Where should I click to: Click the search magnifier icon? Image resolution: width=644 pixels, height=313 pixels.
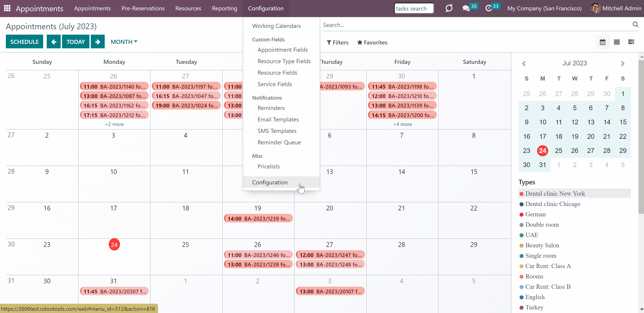click(635, 25)
